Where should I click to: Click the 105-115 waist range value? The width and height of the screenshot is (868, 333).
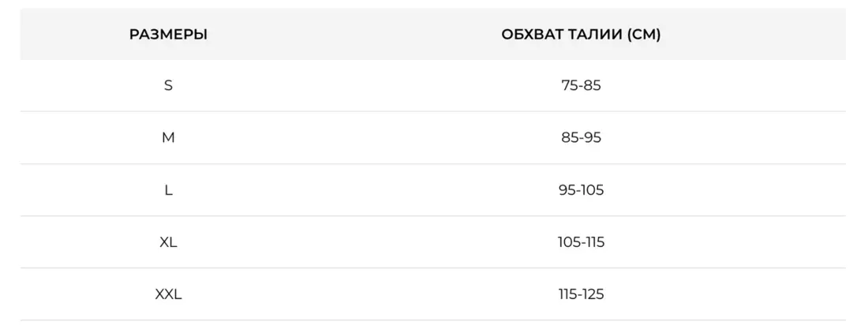pos(581,242)
